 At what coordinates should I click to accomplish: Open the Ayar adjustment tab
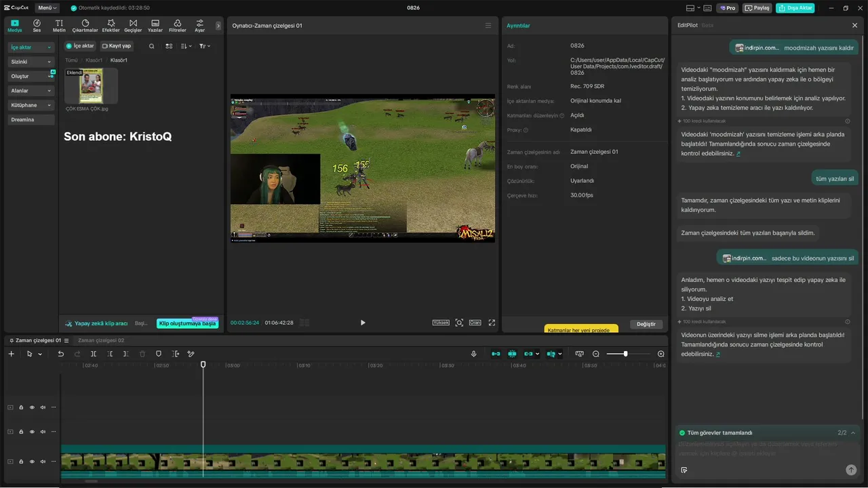point(199,26)
